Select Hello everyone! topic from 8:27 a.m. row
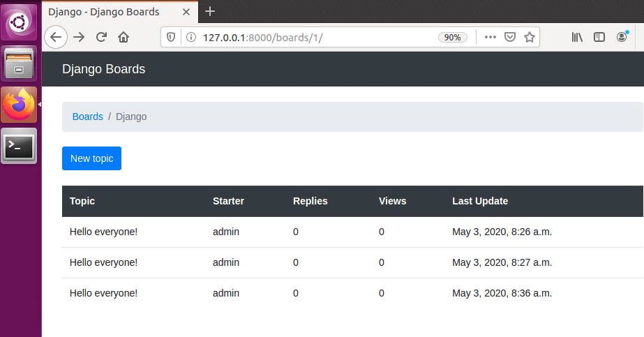The width and height of the screenshot is (644, 337). (103, 263)
